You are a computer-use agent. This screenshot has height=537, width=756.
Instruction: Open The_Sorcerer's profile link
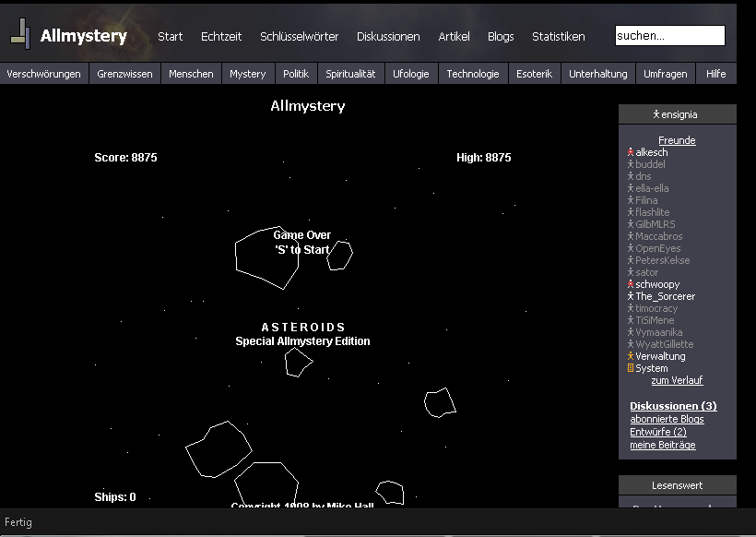pyautogui.click(x=666, y=296)
